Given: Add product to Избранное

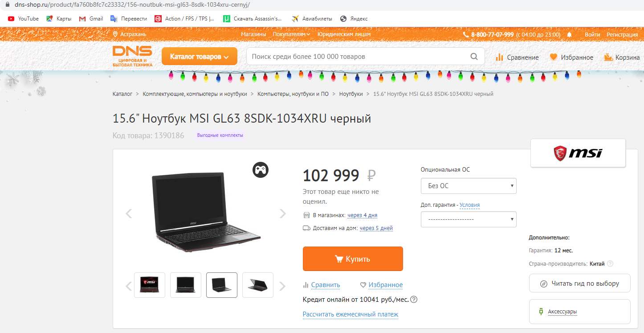Looking at the screenshot, I should 381,285.
